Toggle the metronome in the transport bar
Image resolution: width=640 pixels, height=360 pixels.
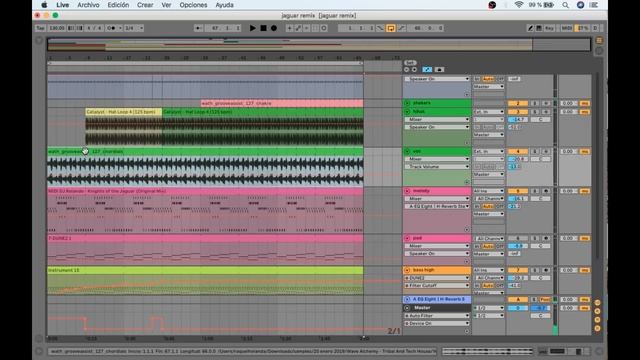(x=113, y=28)
